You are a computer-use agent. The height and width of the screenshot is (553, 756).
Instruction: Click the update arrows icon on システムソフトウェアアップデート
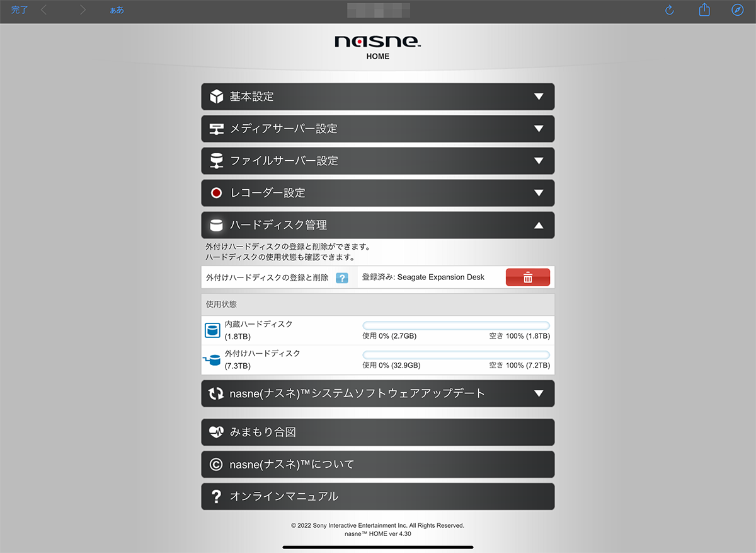point(217,393)
